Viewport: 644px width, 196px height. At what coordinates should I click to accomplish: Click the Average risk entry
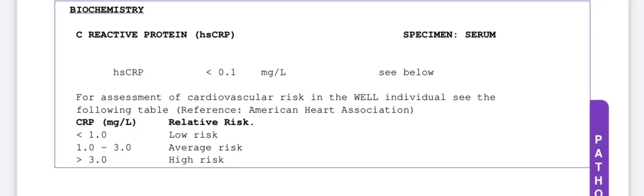coord(205,148)
